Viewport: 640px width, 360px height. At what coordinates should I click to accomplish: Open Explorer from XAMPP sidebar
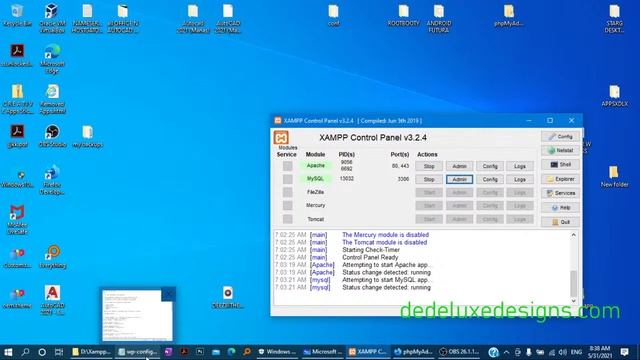click(560, 179)
